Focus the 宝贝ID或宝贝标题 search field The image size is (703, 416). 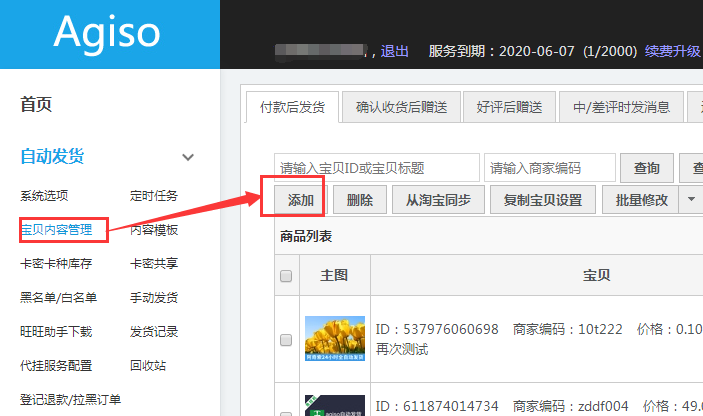coord(377,168)
